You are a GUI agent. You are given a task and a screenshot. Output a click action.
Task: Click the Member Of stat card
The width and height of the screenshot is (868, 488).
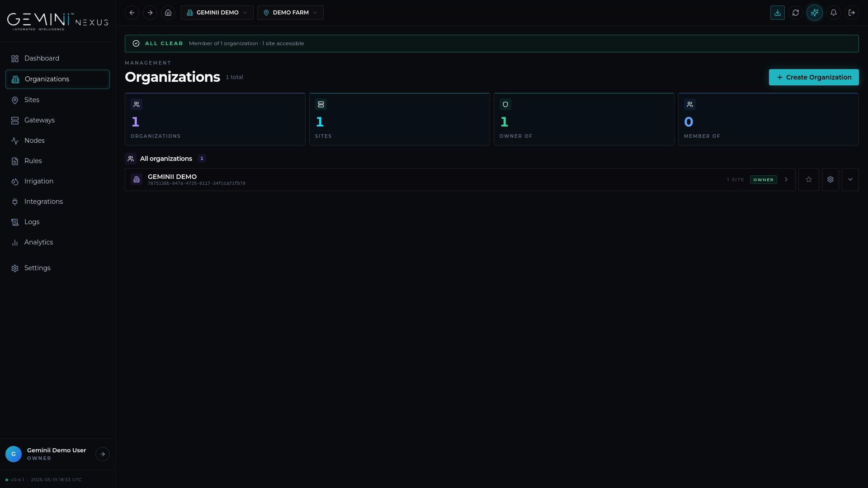pos(769,119)
